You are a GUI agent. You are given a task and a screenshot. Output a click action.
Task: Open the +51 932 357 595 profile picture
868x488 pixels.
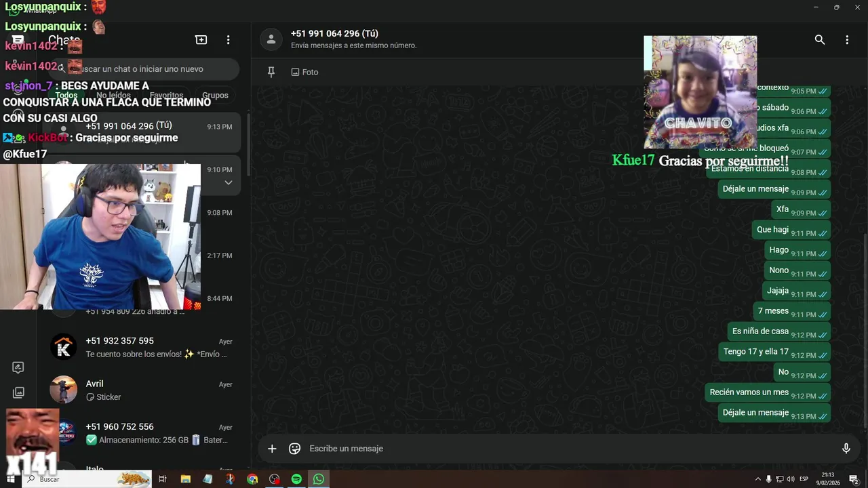pyautogui.click(x=64, y=347)
